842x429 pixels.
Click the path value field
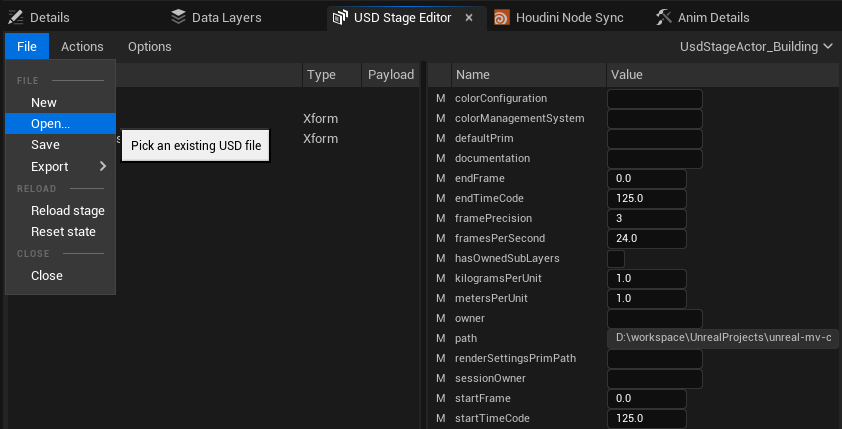click(723, 338)
